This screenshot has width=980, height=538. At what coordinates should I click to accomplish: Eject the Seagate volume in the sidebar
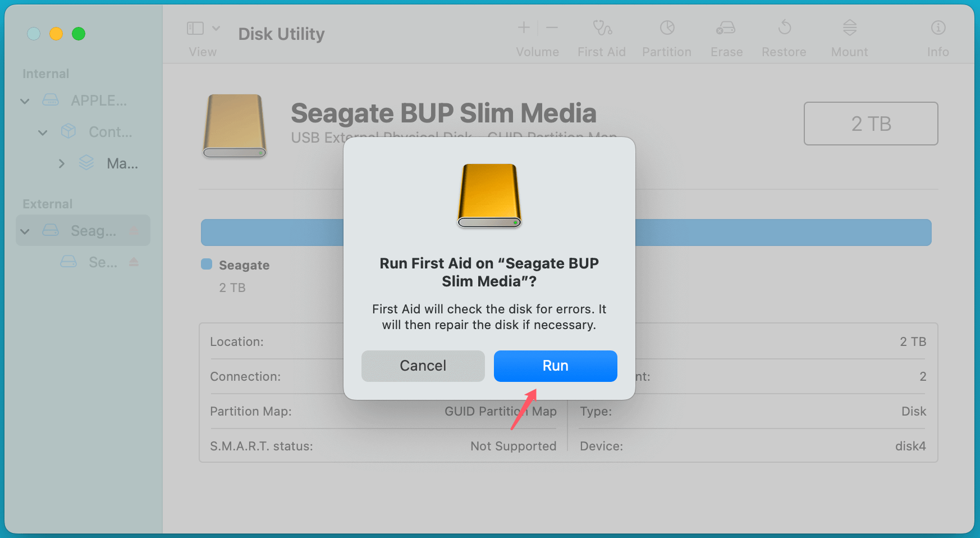click(134, 261)
